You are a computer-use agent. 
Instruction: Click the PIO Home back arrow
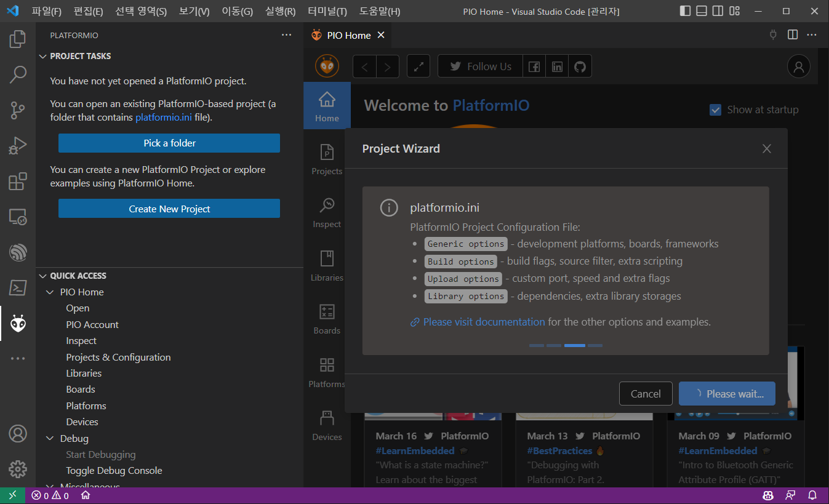(x=364, y=66)
